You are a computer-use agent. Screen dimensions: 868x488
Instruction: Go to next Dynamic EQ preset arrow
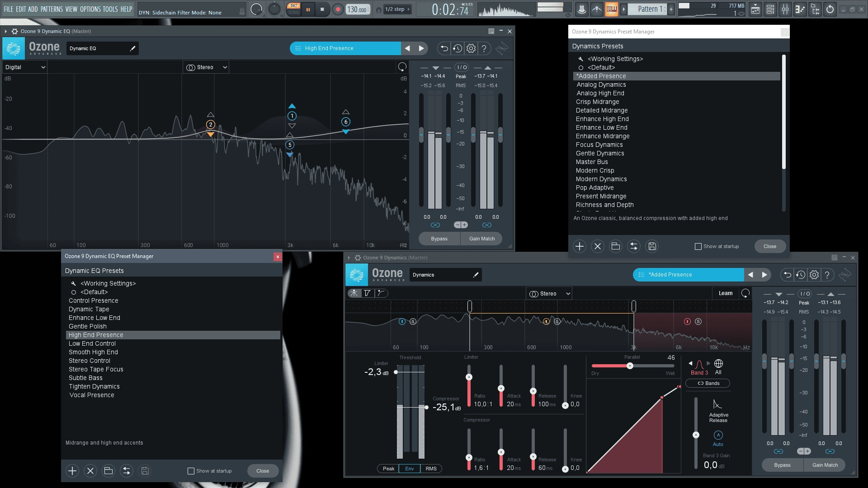(421, 48)
